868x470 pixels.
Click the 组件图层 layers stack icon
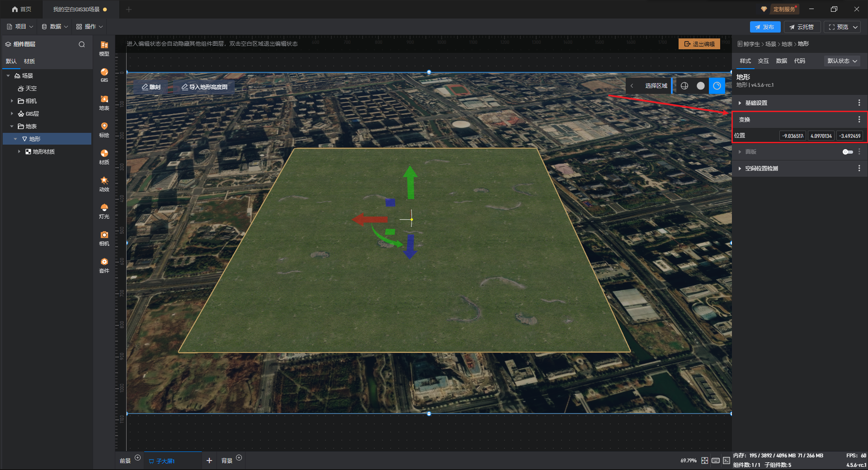pyautogui.click(x=8, y=44)
